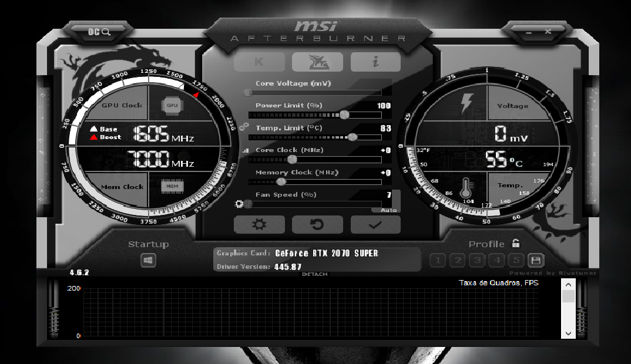Screen dimensions: 631x364
Task: Click the Power Limit slider handle
Action: [344, 115]
